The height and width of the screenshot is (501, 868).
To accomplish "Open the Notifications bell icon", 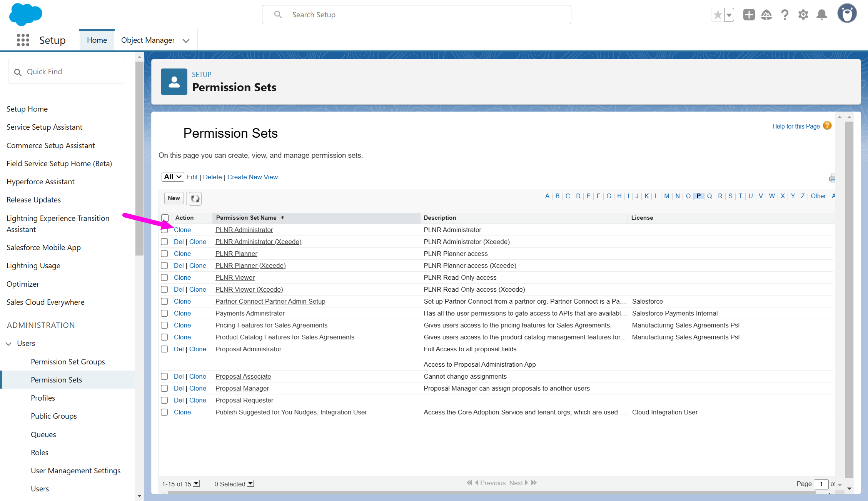I will coord(822,15).
